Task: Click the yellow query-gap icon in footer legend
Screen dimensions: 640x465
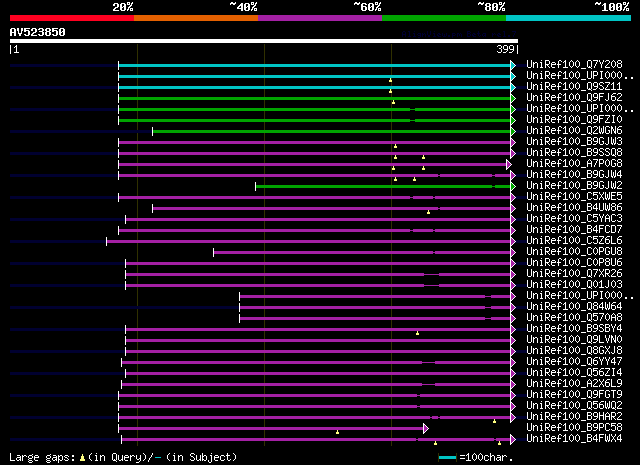Action: click(x=82, y=458)
